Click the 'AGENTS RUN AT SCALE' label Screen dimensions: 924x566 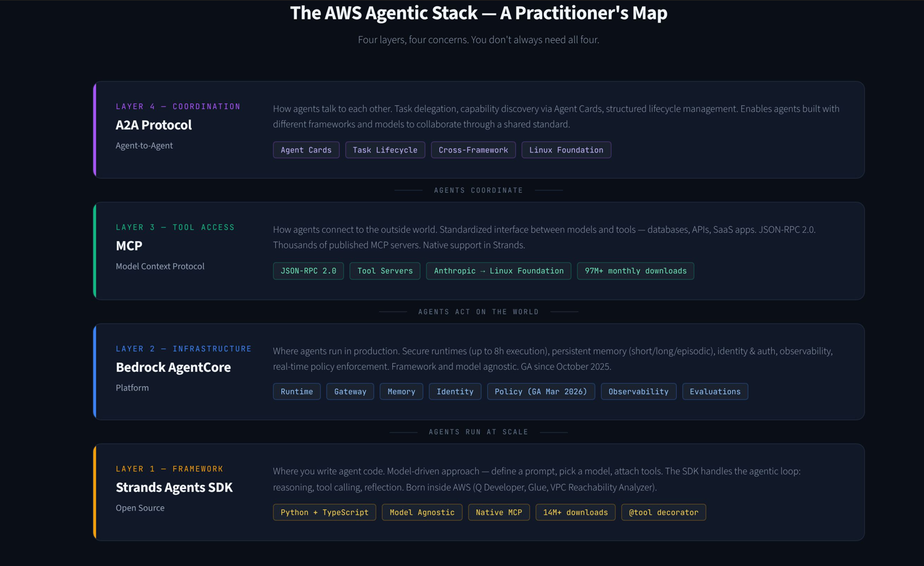coord(479,432)
